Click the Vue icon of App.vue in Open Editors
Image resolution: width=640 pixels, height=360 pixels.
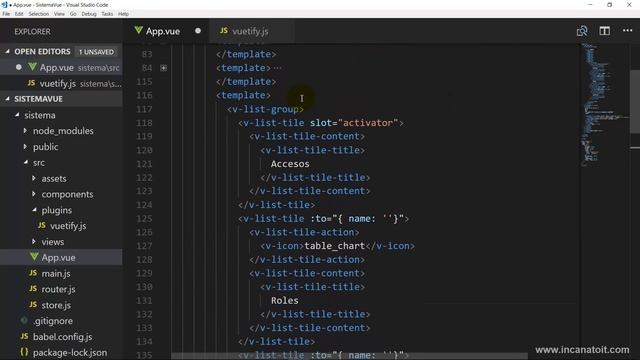32,67
